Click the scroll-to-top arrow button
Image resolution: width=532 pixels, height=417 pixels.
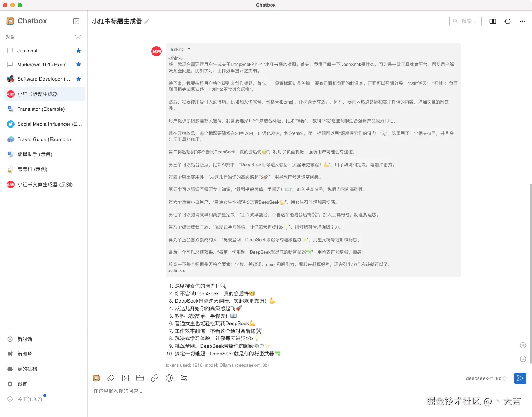point(523,345)
